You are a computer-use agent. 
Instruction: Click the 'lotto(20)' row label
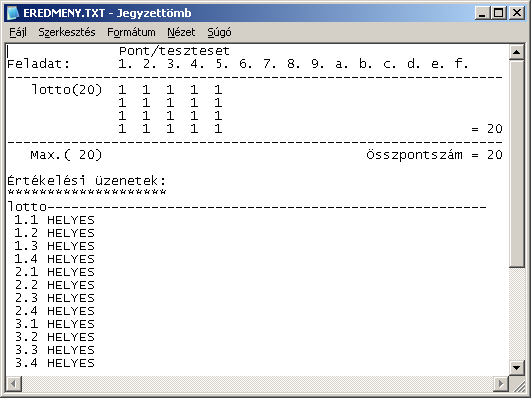click(x=67, y=90)
